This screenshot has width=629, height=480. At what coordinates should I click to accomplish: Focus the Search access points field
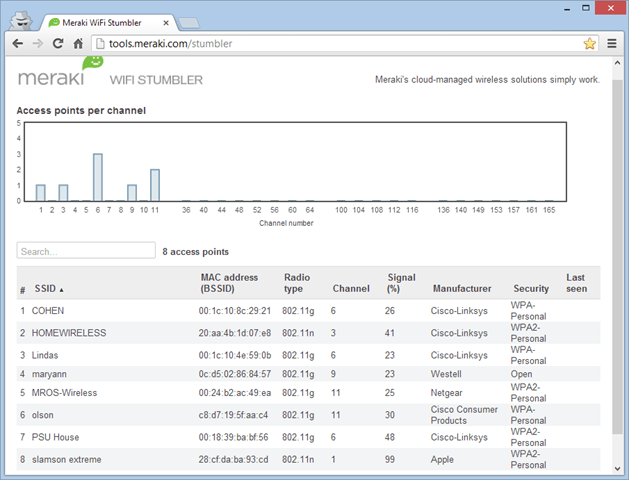(x=86, y=251)
